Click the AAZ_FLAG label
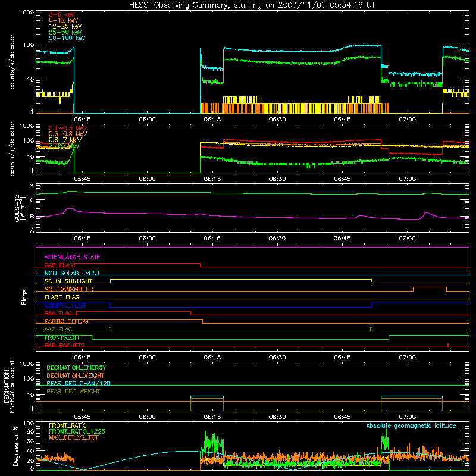Screen dimensions: 476x476 point(58,329)
